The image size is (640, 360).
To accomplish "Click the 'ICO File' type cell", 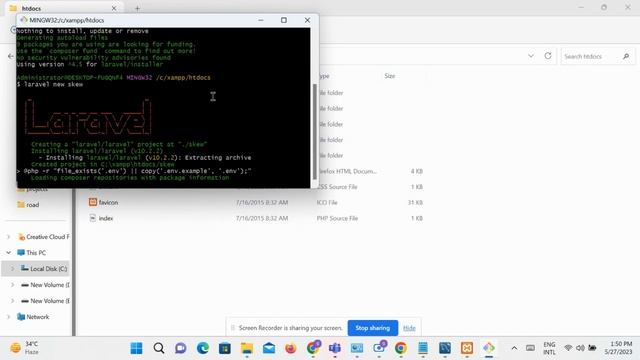I will [327, 202].
